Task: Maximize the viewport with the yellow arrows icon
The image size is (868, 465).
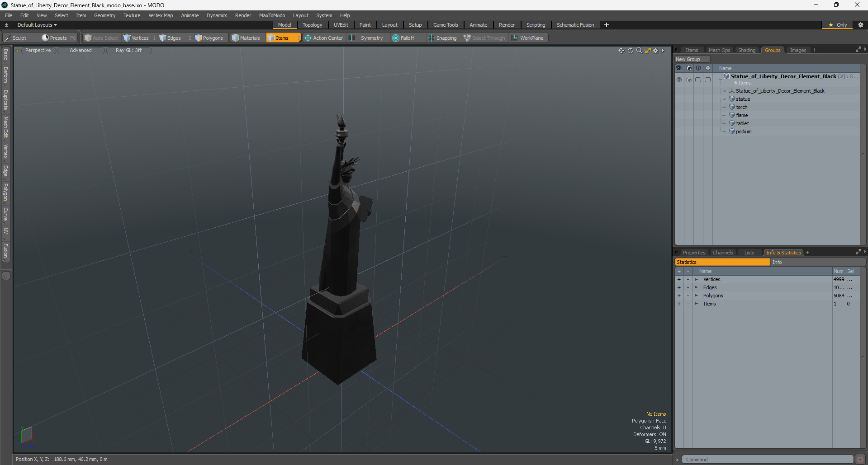Action: 648,51
